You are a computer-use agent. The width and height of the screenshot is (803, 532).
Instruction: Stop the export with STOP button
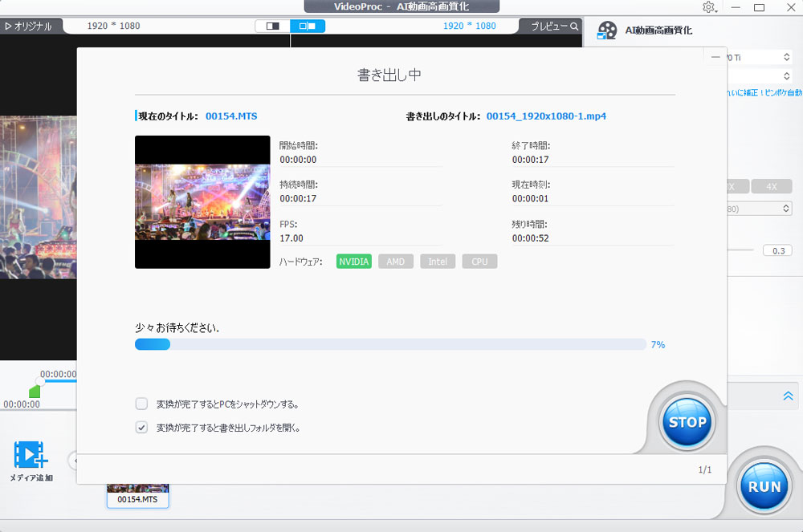(x=687, y=423)
